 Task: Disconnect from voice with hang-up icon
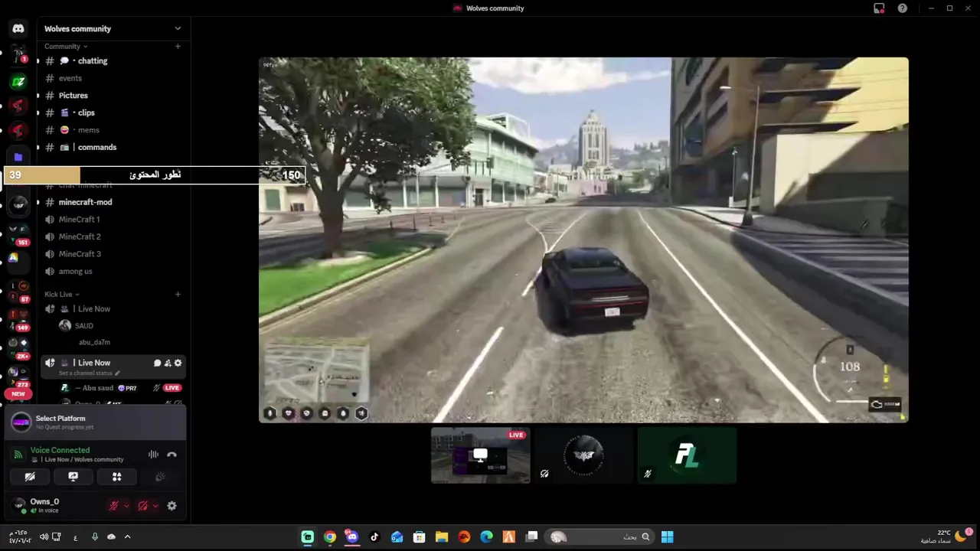pos(171,455)
